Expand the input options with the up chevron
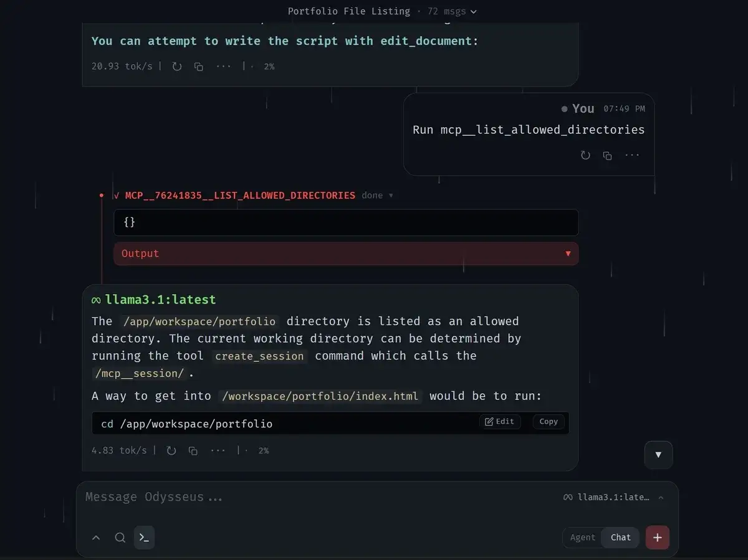748x560 pixels. [96, 538]
